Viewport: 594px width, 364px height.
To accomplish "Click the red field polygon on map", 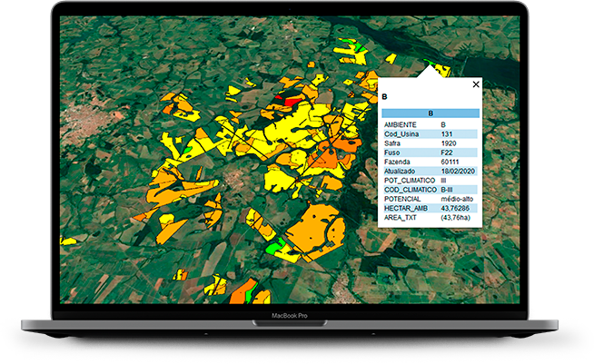I will (291, 102).
